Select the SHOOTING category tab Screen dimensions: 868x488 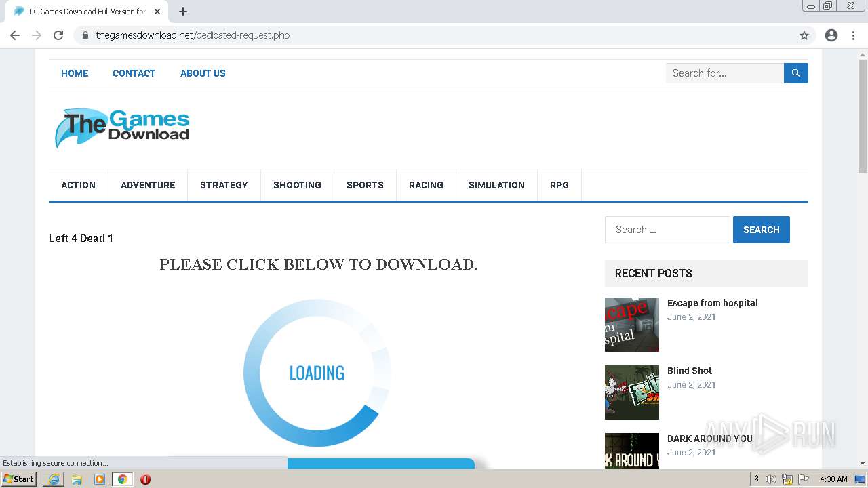(x=297, y=185)
